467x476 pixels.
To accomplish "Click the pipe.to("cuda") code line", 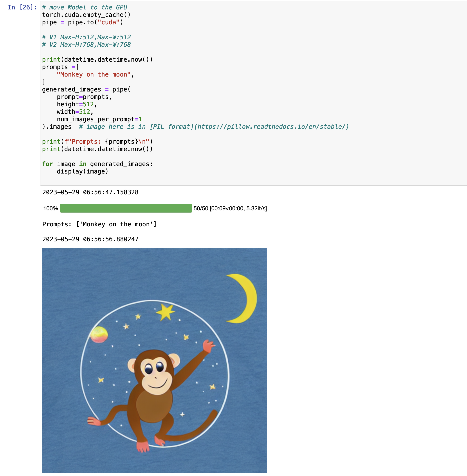I will tap(83, 22).
